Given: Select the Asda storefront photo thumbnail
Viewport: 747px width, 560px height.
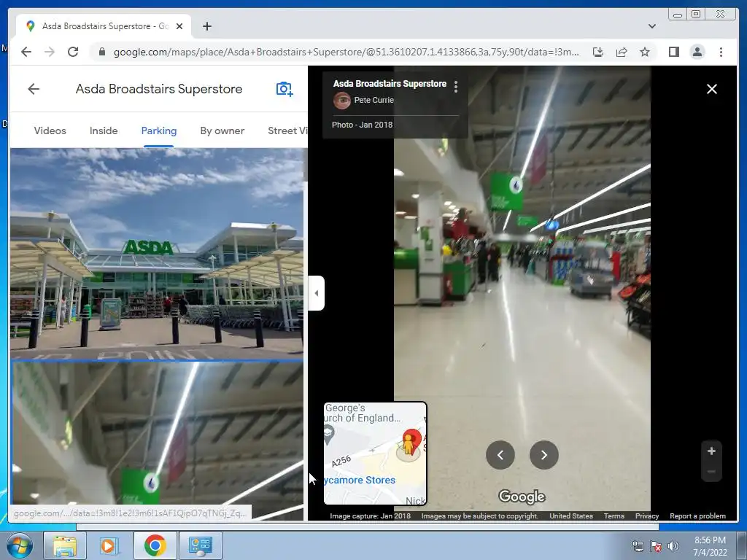Looking at the screenshot, I should pyautogui.click(x=157, y=253).
